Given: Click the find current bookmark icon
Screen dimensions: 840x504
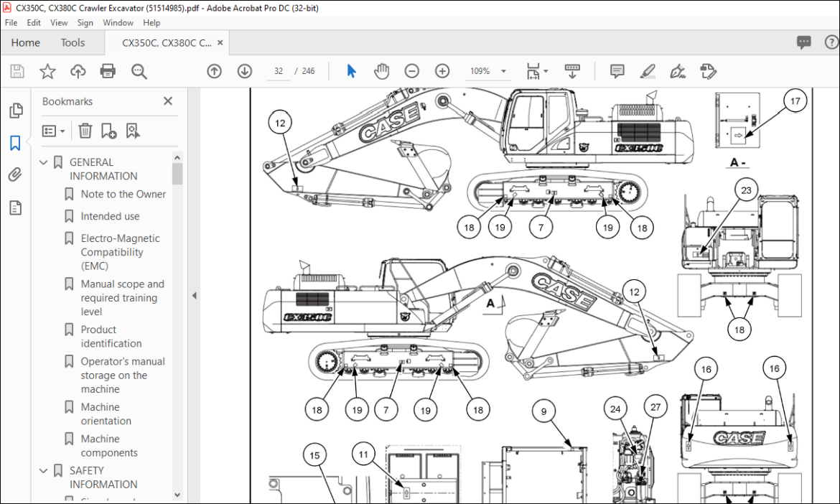Looking at the screenshot, I should [133, 131].
